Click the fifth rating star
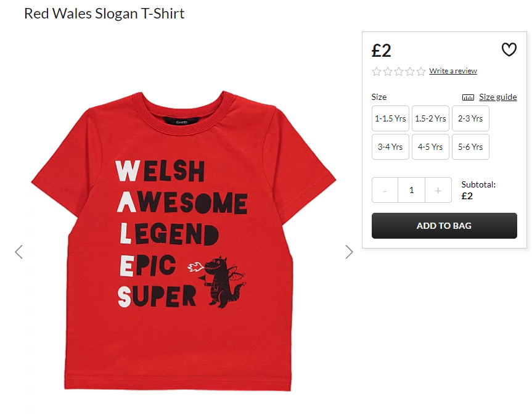The height and width of the screenshot is (420, 532). pyautogui.click(x=421, y=72)
